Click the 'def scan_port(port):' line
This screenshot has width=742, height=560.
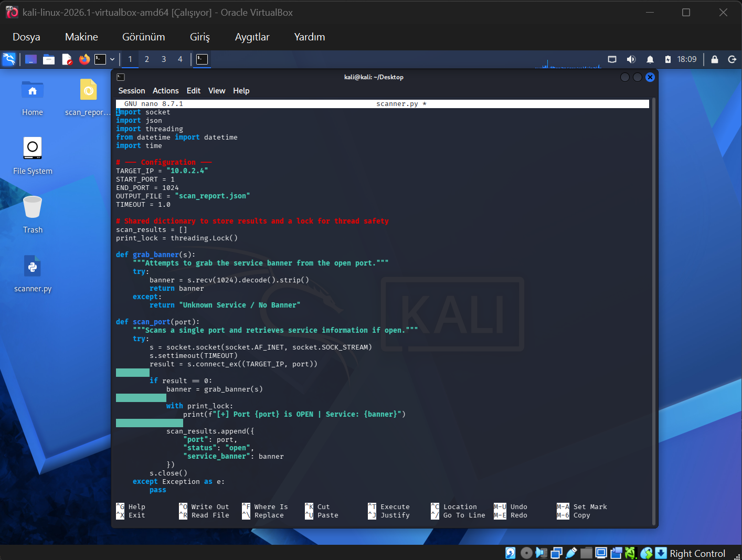[158, 322]
